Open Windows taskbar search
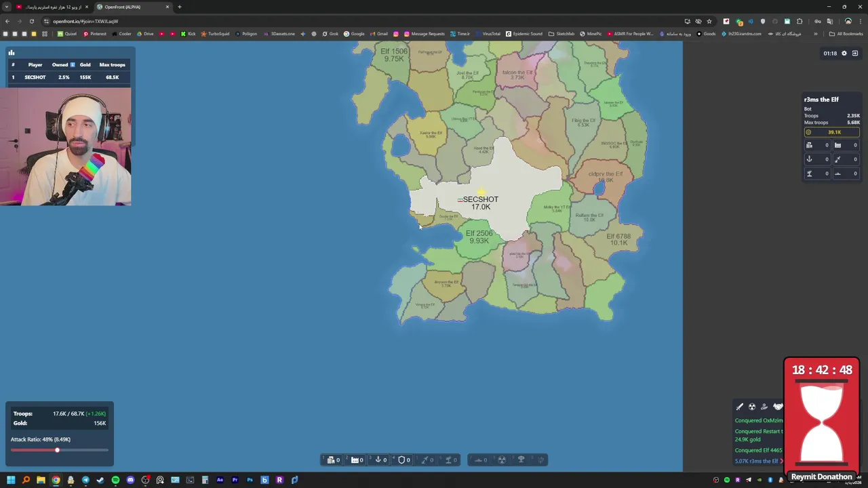The height and width of the screenshot is (488, 868). [26, 480]
